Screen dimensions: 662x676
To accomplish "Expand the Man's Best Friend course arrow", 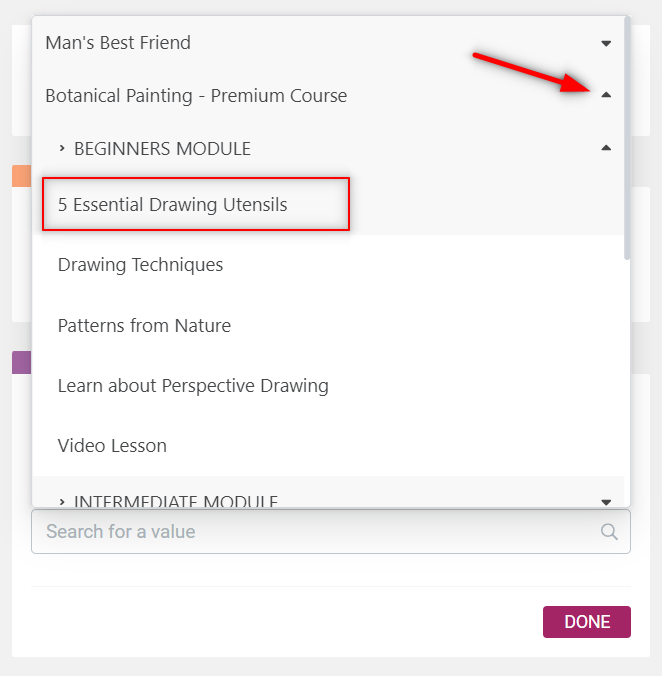I will 606,43.
